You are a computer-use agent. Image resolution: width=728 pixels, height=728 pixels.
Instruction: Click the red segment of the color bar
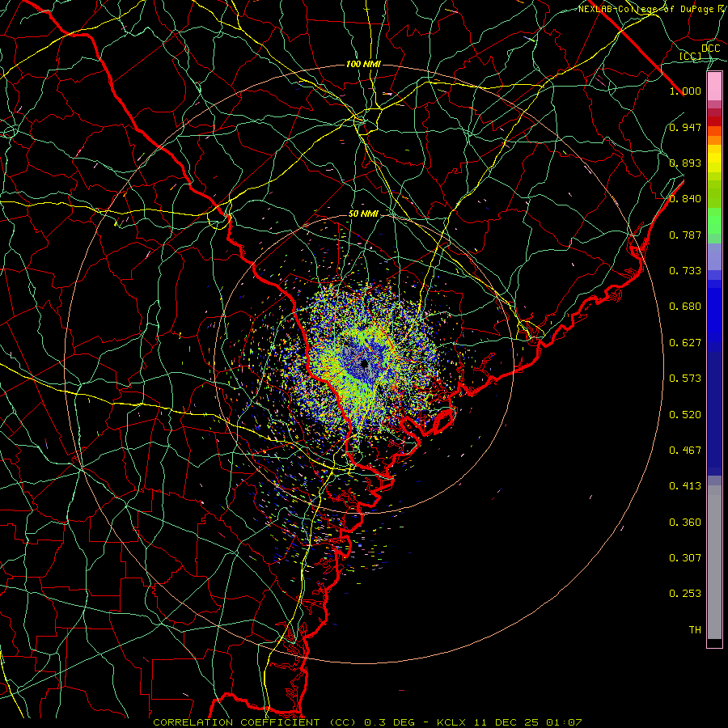(714, 121)
